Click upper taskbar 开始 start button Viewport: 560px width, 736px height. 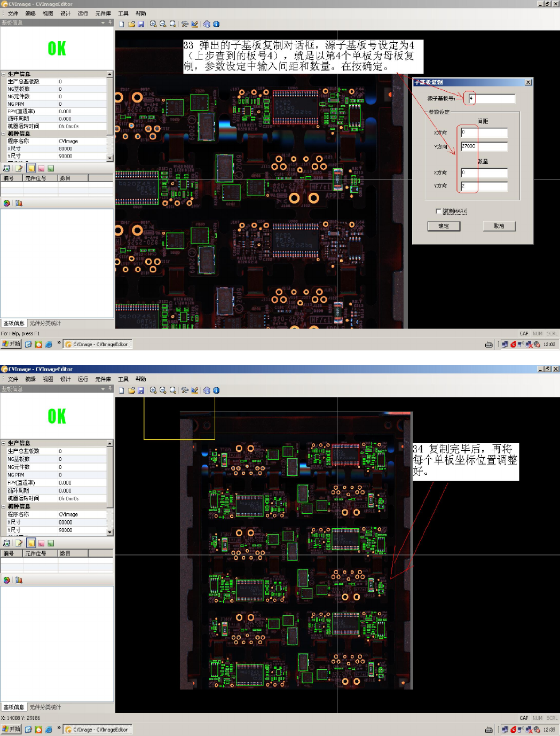pos(11,344)
